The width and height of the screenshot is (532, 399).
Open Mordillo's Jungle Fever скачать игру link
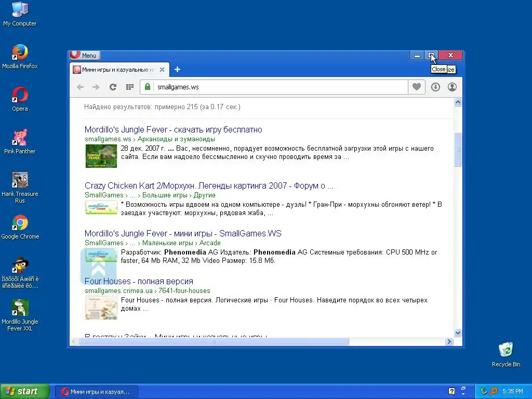tap(173, 129)
